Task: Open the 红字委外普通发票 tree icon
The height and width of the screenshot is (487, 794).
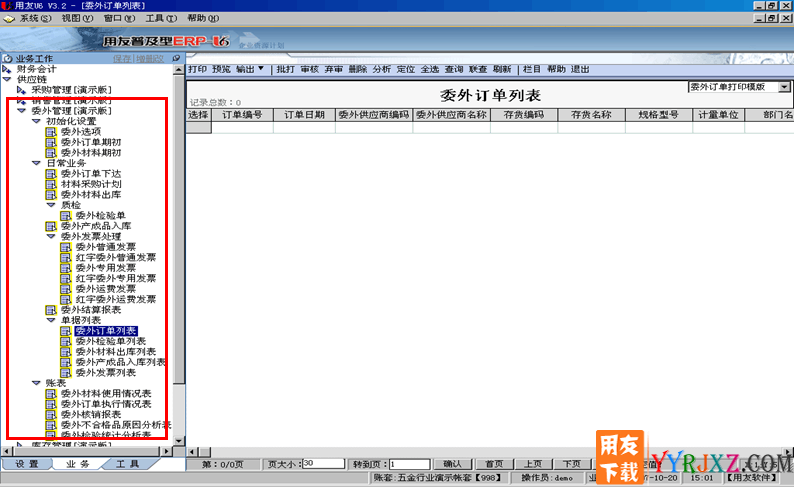Action: pos(66,258)
